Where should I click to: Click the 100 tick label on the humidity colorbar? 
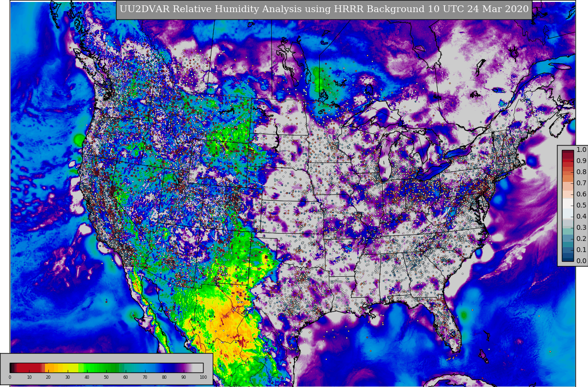pyautogui.click(x=203, y=377)
